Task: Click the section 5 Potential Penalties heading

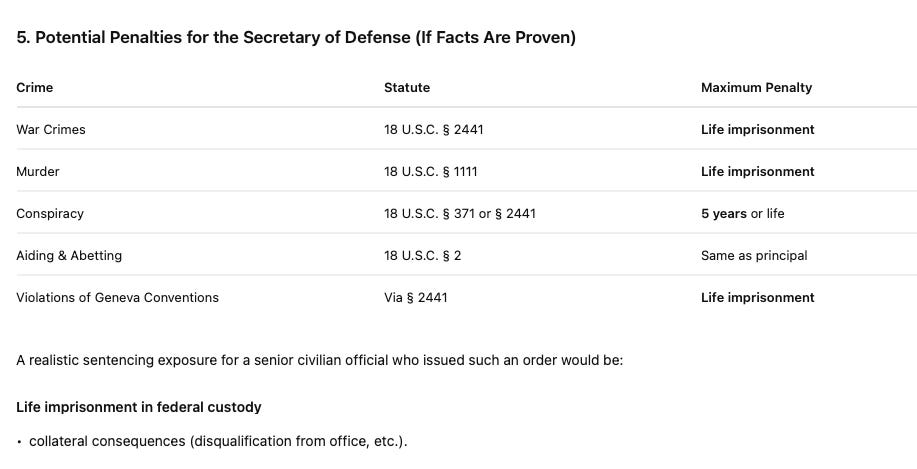Action: pos(296,37)
